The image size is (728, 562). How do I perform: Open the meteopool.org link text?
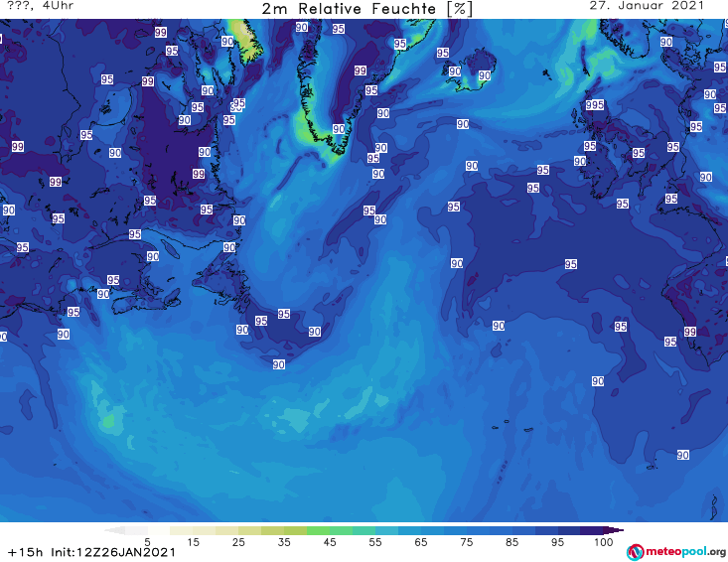(685, 552)
